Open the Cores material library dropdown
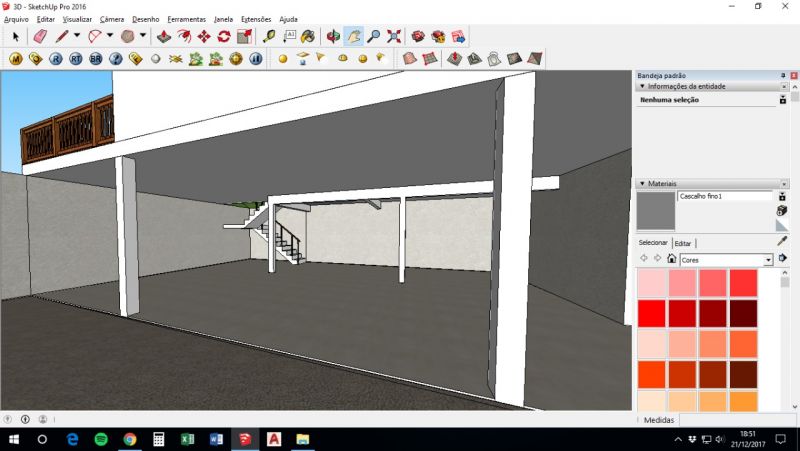Viewport: 800px width, 451px height. click(768, 260)
